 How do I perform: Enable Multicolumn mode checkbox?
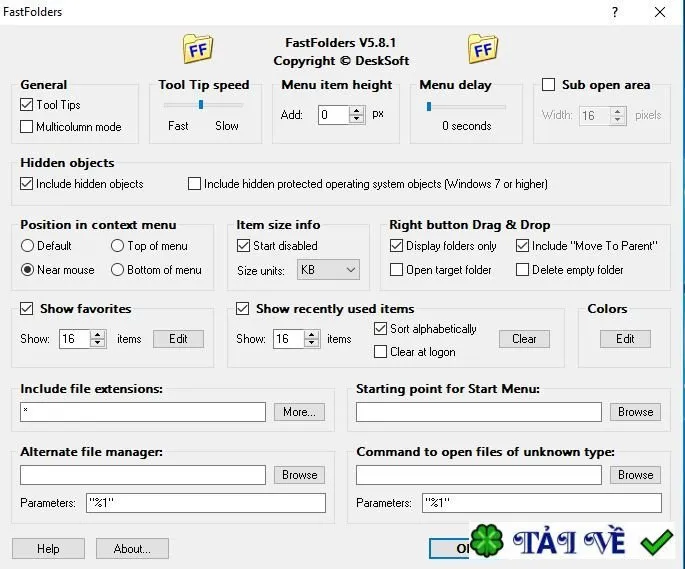tap(26, 127)
